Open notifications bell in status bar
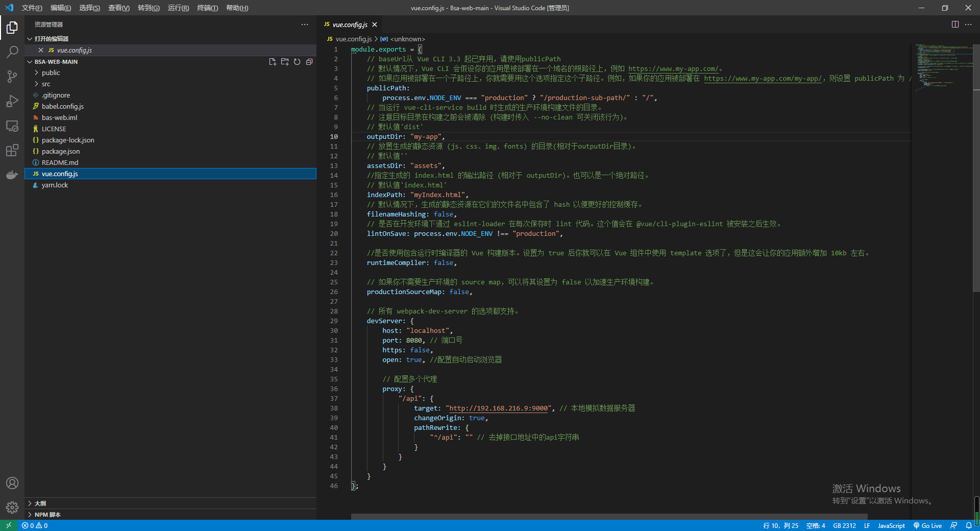980x531 pixels. pyautogui.click(x=969, y=525)
